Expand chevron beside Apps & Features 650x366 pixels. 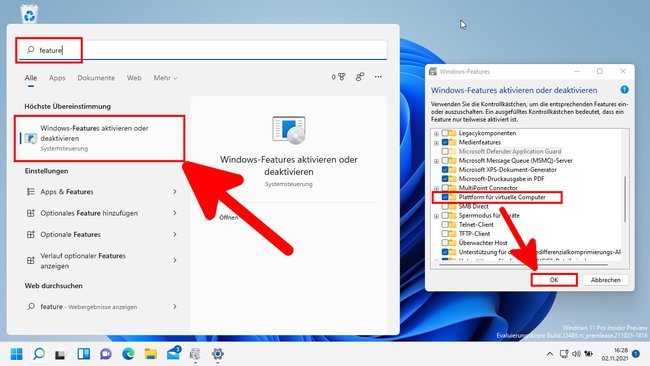(x=175, y=192)
